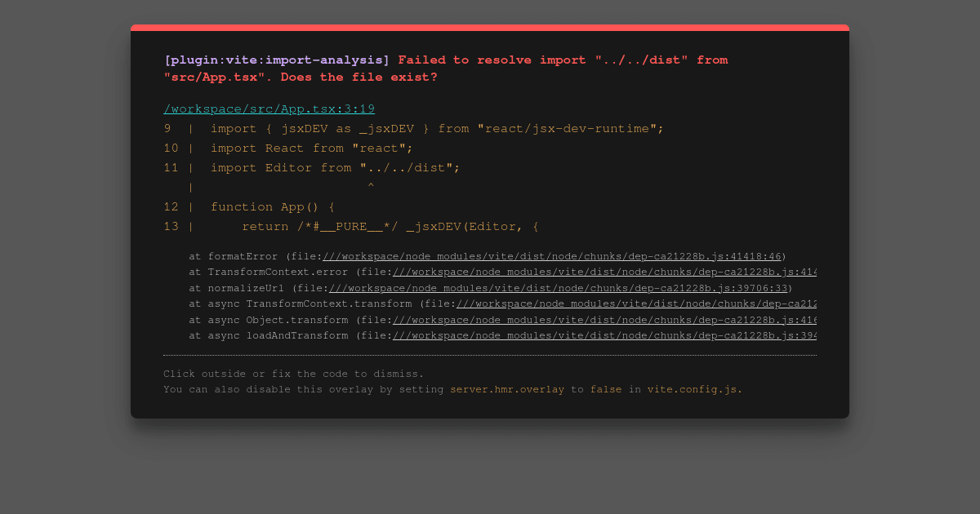Click the 'Click outside or fix the code' hint
The height and width of the screenshot is (514, 980).
294,374
